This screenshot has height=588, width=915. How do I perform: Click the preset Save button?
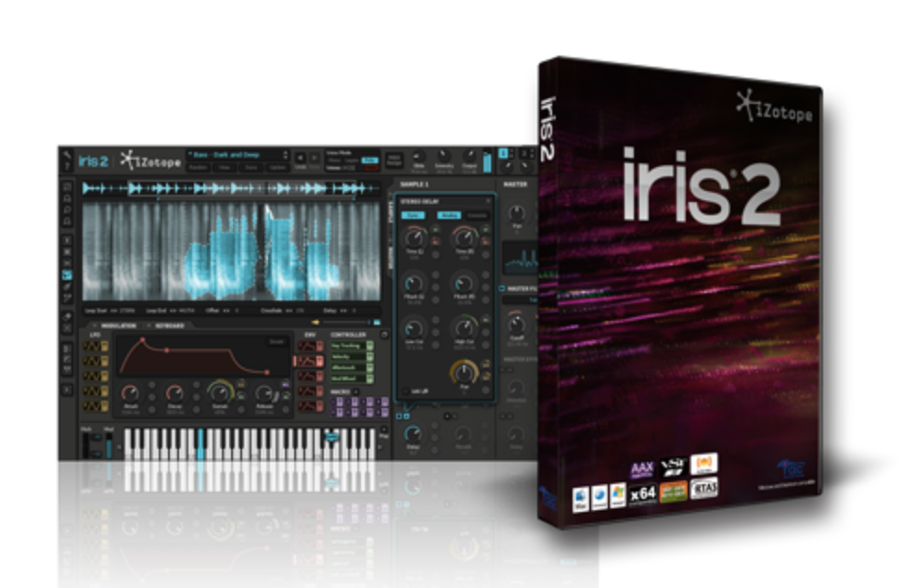pyautogui.click(x=251, y=167)
